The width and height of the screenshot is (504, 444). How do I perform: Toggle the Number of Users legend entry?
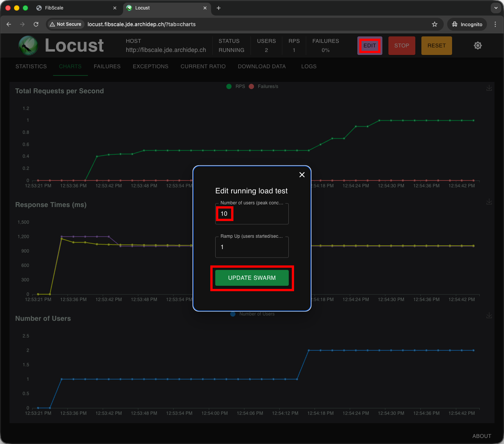252,314
